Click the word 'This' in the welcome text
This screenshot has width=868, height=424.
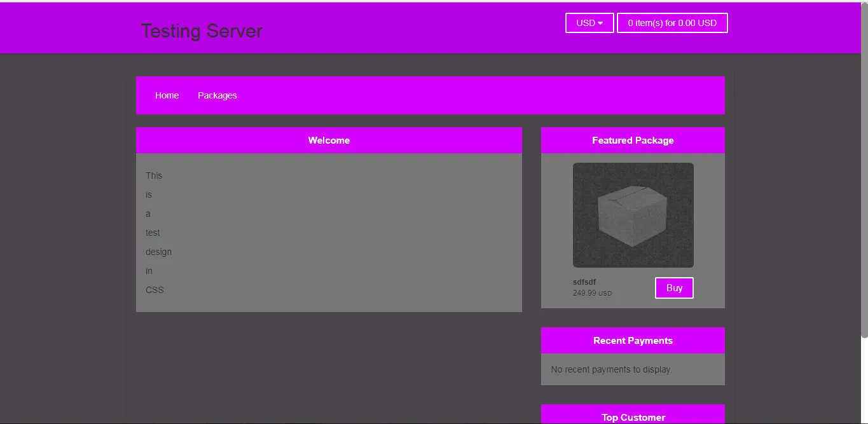pos(154,175)
